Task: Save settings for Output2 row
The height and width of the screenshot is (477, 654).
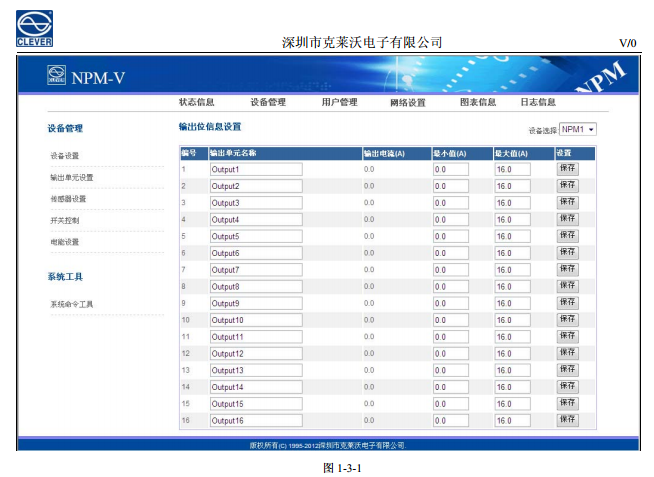Action: coord(568,186)
